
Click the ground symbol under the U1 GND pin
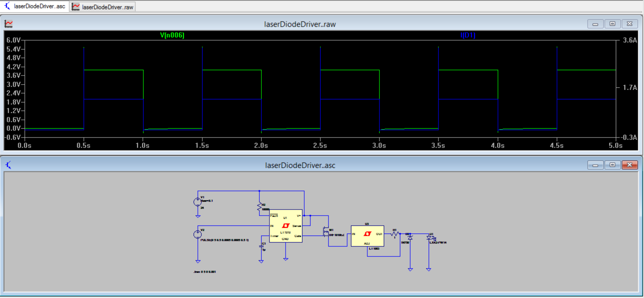(x=286, y=259)
